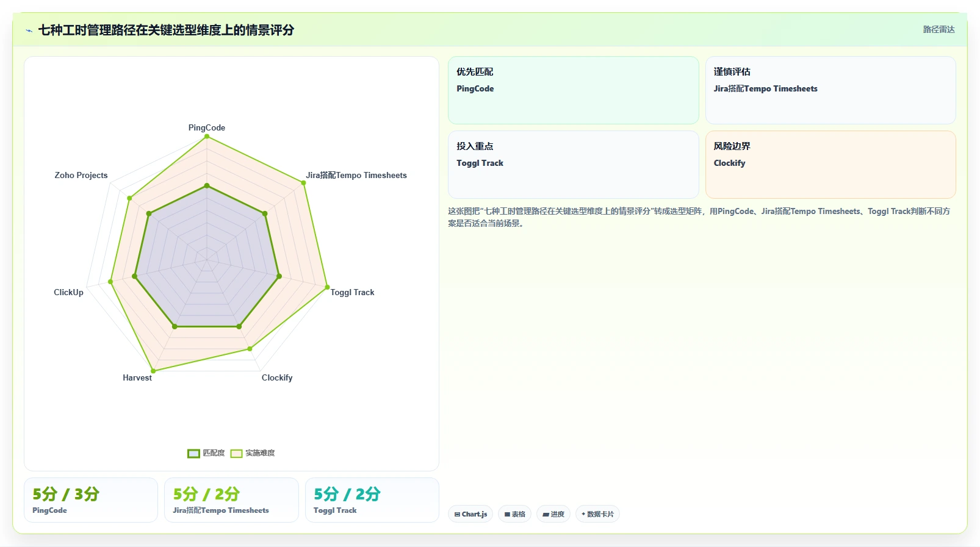Click the 匹配度 legend label

(x=214, y=453)
